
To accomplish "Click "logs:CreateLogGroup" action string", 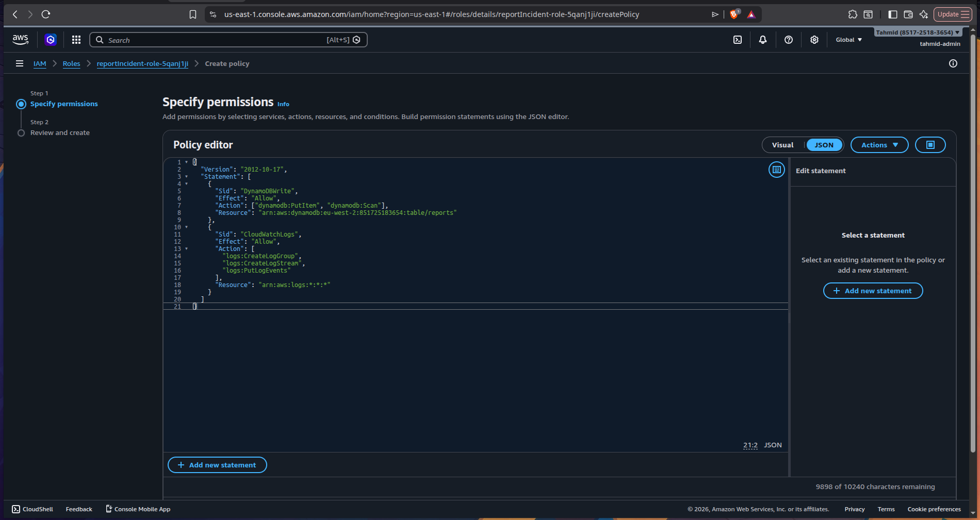I will coord(260,256).
